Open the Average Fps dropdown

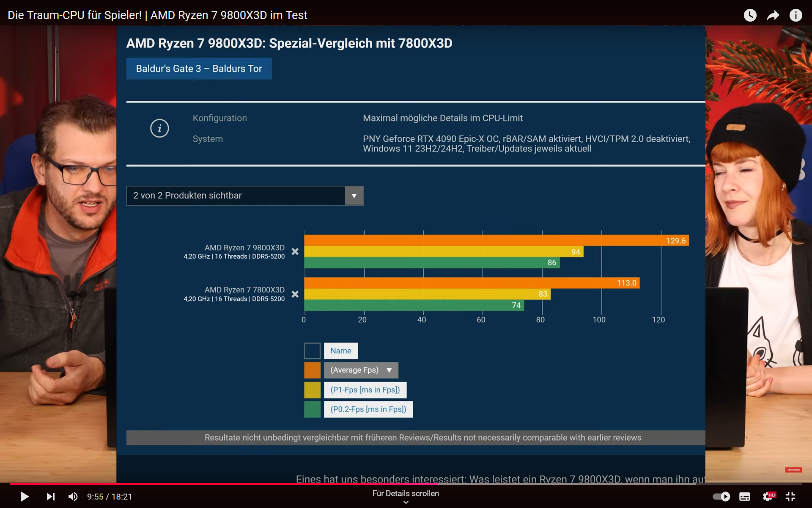click(x=361, y=370)
